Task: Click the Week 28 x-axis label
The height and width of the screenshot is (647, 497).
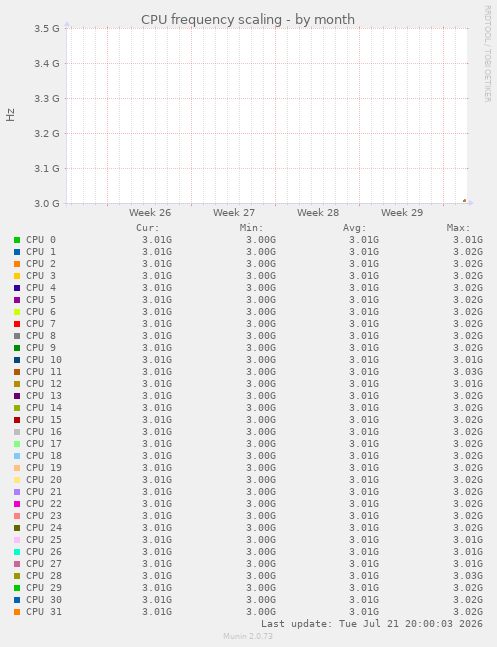Action: pos(318,213)
